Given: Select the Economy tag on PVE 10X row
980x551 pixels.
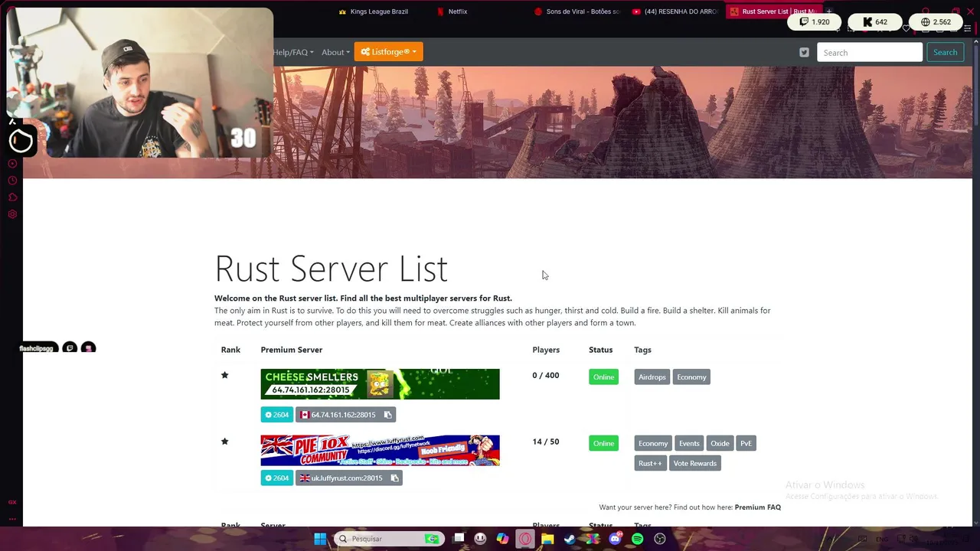Looking at the screenshot, I should pos(653,444).
